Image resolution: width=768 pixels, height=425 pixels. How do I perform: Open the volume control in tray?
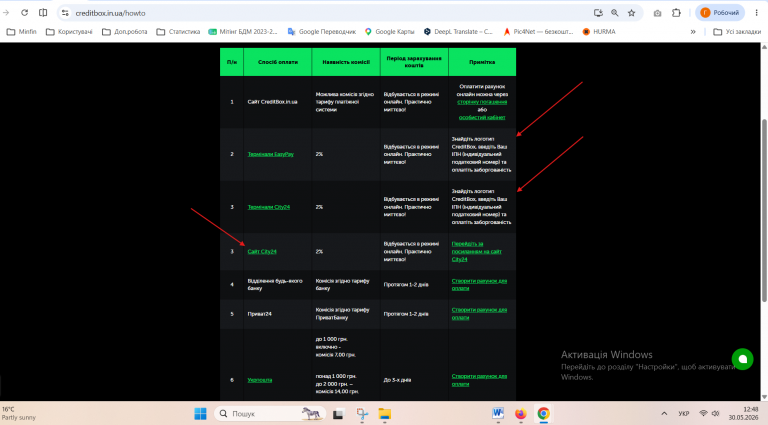click(715, 414)
